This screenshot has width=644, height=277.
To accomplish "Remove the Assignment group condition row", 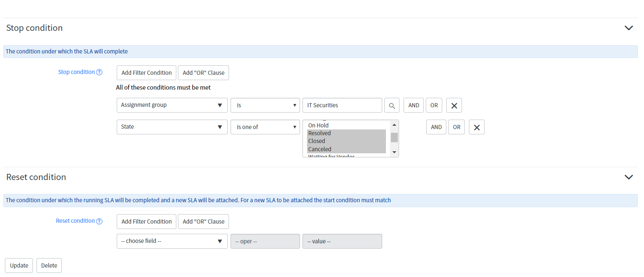I will 454,105.
